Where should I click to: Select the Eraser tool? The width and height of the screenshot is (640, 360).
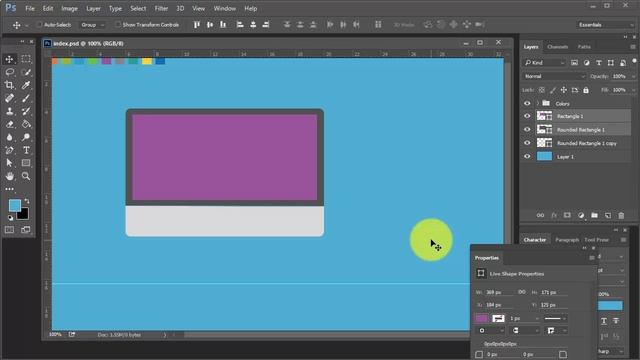(x=9, y=124)
